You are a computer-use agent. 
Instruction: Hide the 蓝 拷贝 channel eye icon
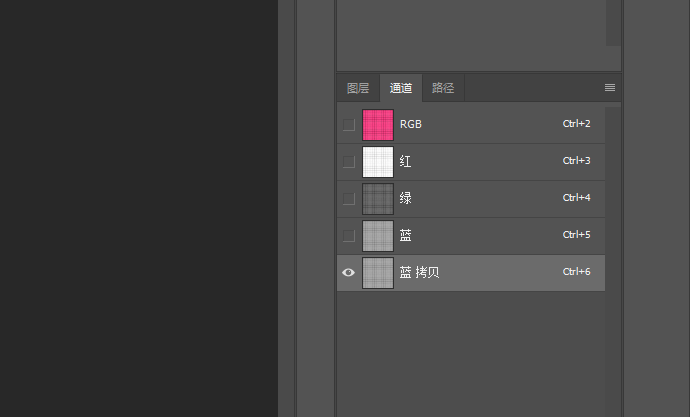348,273
